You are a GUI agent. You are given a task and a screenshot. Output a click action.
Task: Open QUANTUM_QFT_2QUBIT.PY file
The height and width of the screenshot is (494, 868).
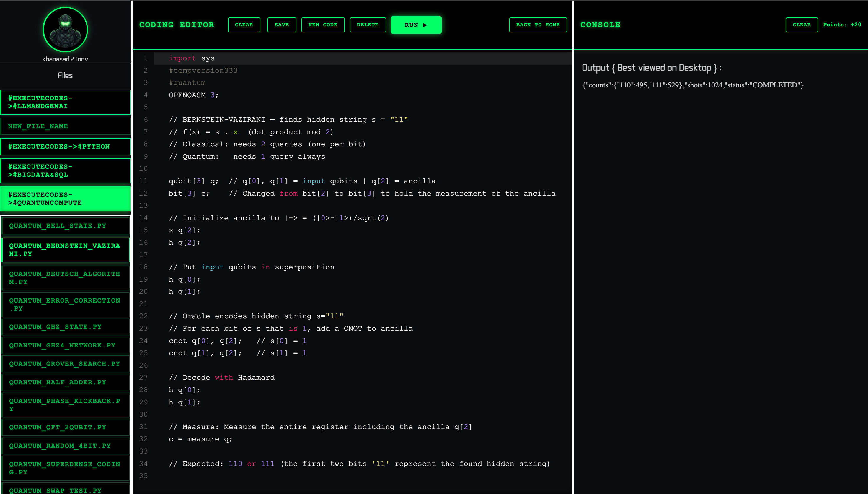(66, 428)
